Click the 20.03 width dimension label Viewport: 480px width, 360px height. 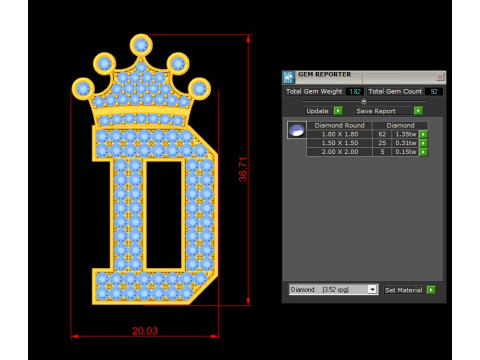[145, 331]
